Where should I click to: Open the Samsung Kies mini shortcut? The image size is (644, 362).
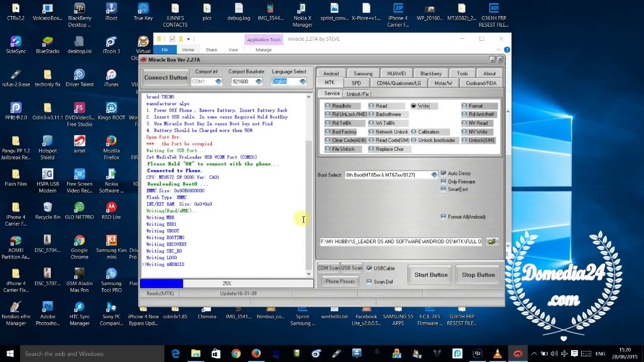111,247
